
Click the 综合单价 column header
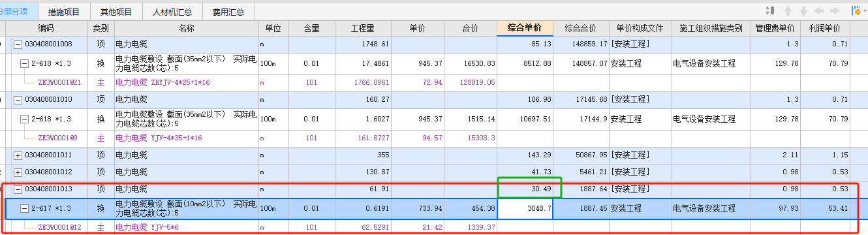(525, 29)
